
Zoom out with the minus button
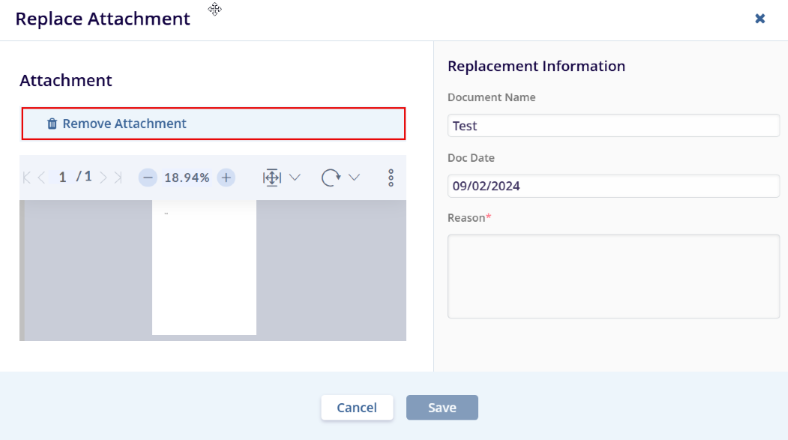click(148, 177)
